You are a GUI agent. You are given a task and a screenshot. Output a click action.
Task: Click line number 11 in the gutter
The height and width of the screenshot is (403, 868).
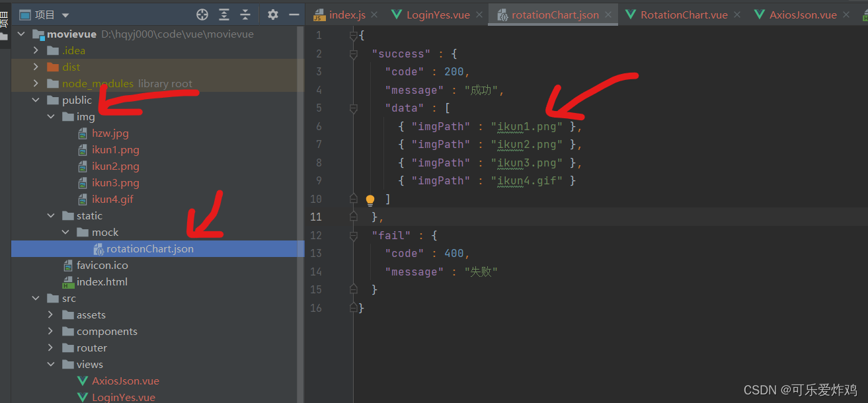coord(315,217)
